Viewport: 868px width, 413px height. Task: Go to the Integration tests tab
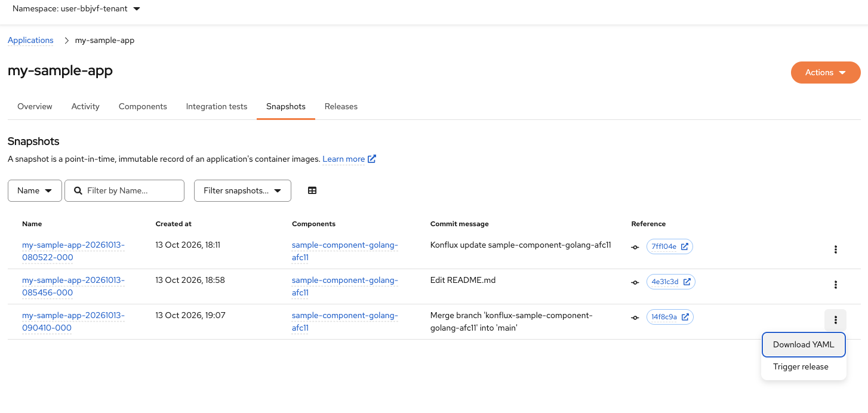(x=217, y=106)
